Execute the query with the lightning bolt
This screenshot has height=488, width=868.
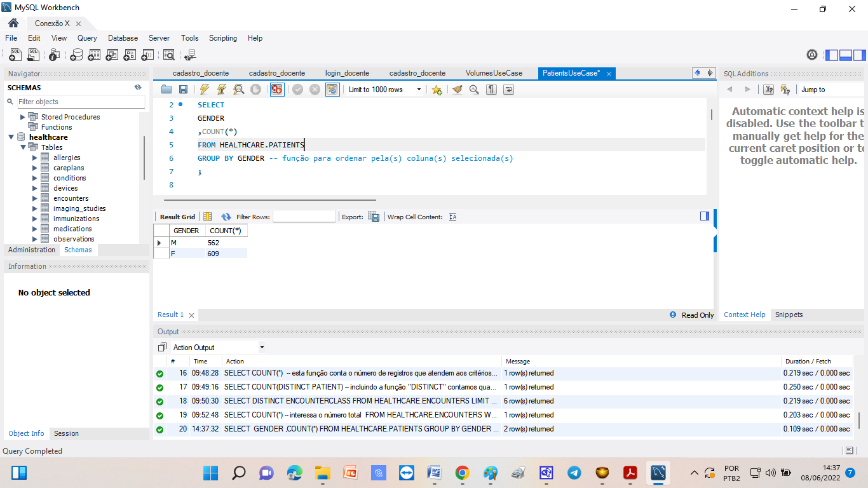point(204,90)
